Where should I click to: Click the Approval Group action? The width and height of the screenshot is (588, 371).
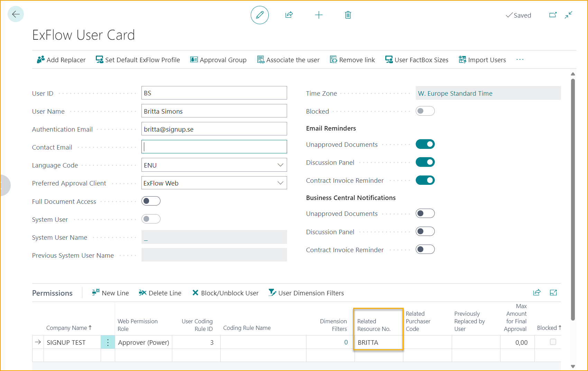(x=218, y=60)
